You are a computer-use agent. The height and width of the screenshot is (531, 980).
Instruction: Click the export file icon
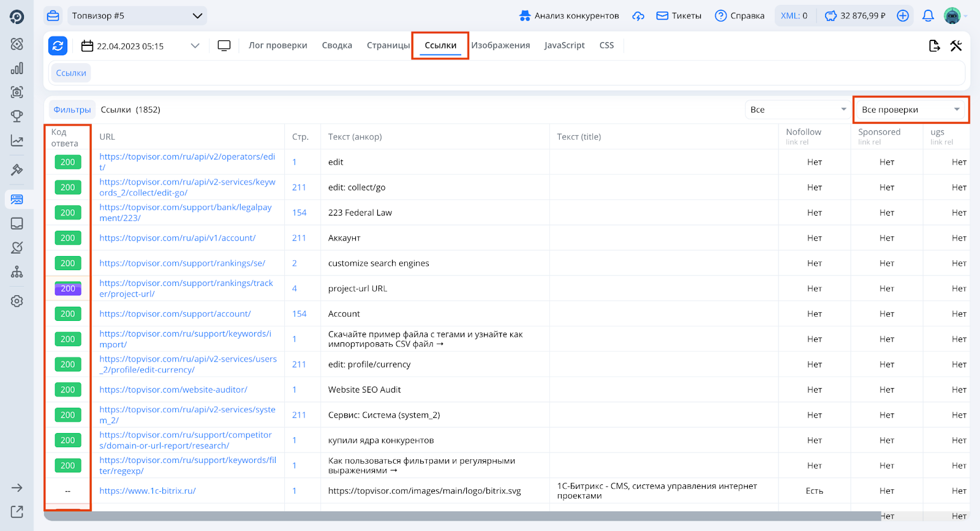click(x=934, y=45)
